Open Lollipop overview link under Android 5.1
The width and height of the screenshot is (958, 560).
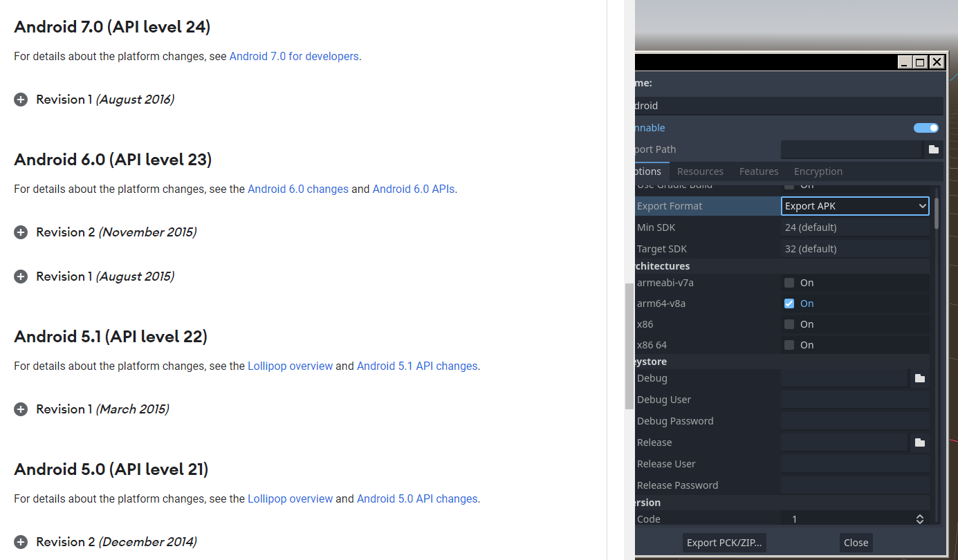[291, 366]
